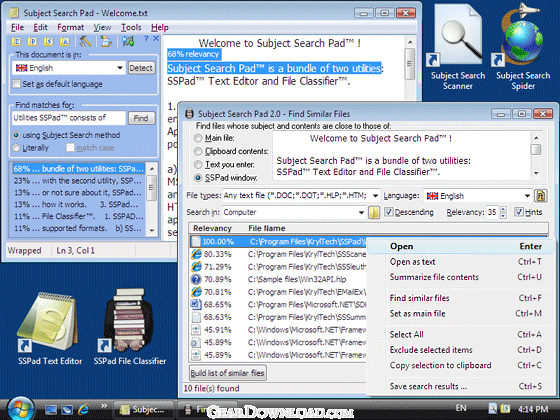Screen dimensions: 560x420
Task: Open the Help menu
Action: point(159,27)
